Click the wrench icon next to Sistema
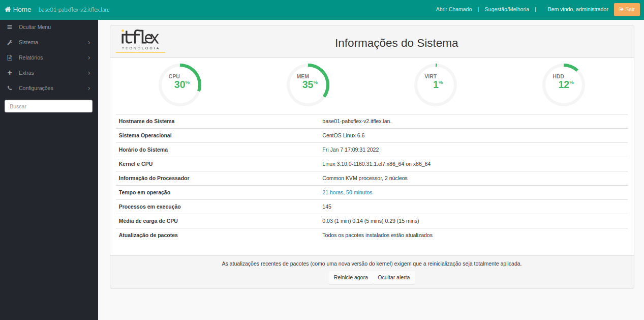Viewport: 644px width, 320px height. pos(10,42)
